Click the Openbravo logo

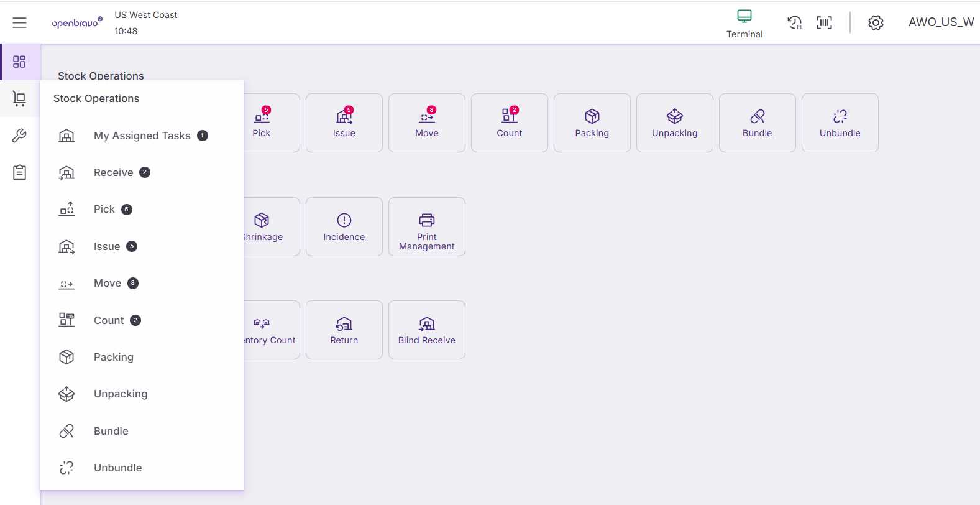[x=77, y=23]
